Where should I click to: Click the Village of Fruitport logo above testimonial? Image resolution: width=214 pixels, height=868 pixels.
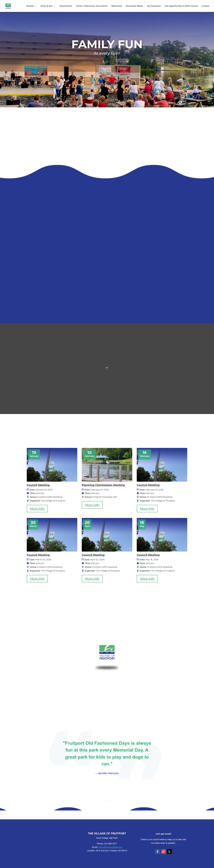[x=107, y=652]
